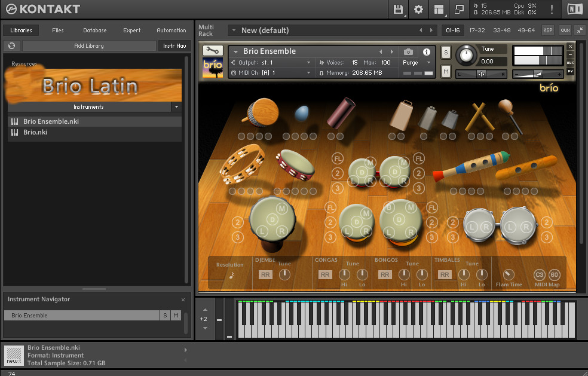
Task: Click the wooden tambourine with jingles
Action: click(x=243, y=164)
